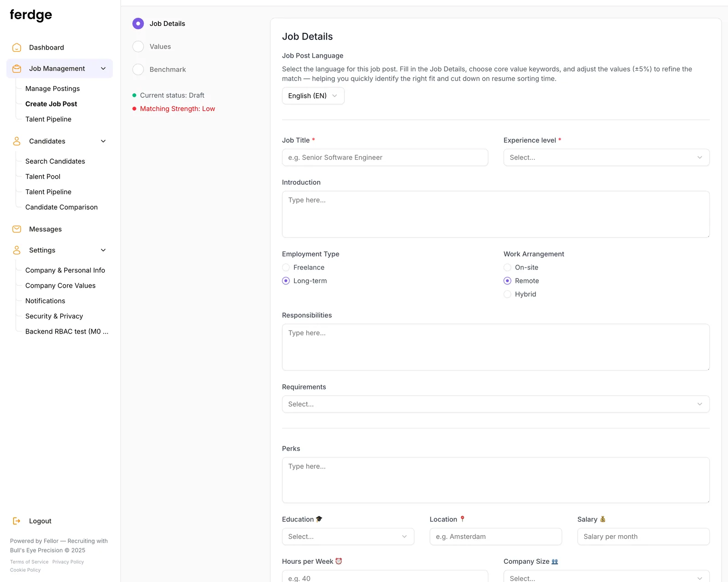The width and height of the screenshot is (728, 582).
Task: Click the Dashboard home icon
Action: [17, 47]
